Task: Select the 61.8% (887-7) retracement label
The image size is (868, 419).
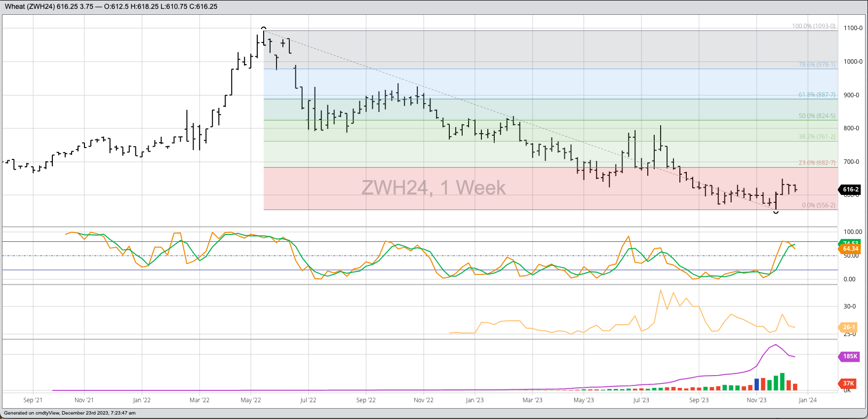Action: [x=817, y=95]
